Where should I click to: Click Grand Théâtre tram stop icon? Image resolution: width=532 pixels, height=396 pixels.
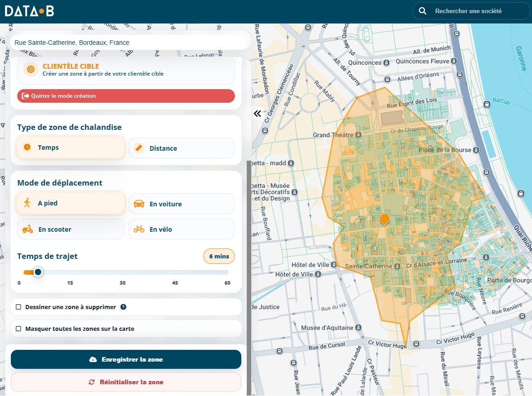tap(358, 135)
